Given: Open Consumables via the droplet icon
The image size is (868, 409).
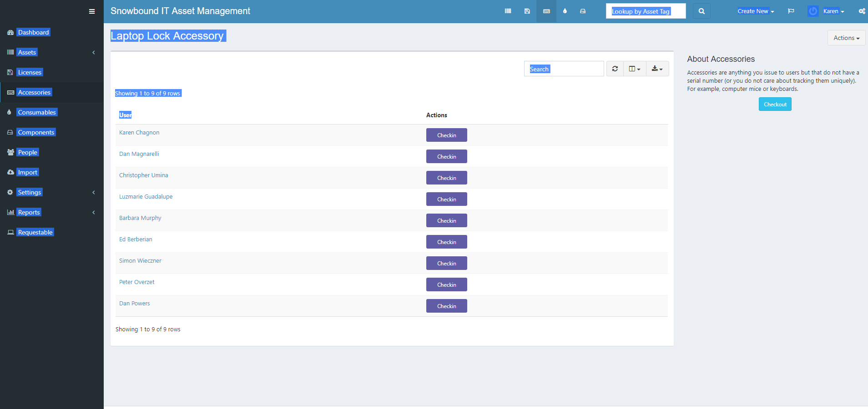Looking at the screenshot, I should coord(565,11).
